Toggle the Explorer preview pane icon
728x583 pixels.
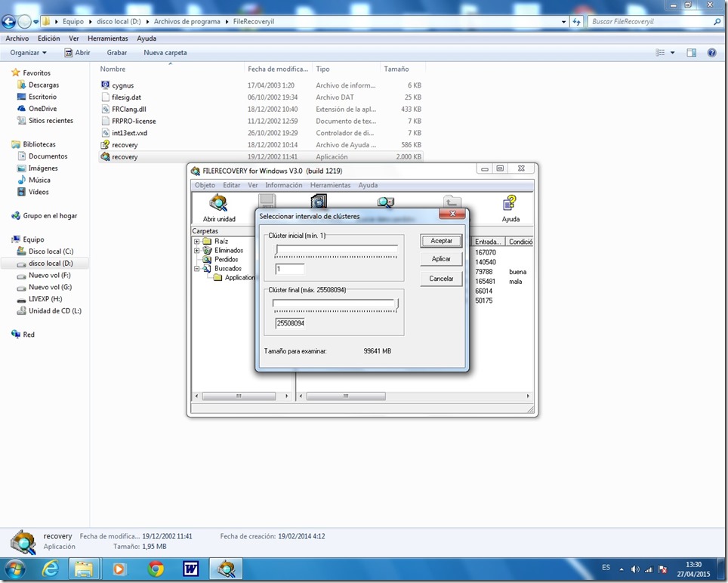(x=691, y=52)
